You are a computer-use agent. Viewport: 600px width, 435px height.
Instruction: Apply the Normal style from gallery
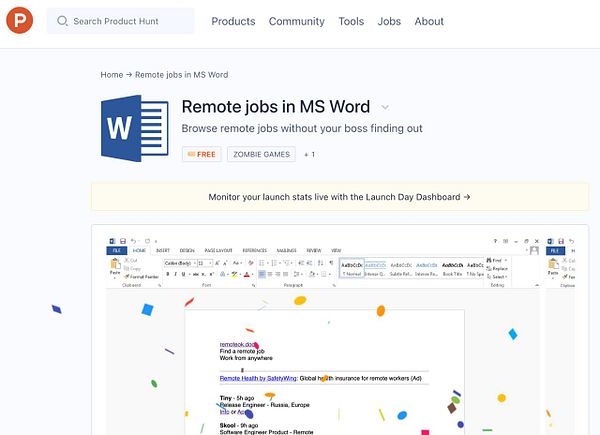352,269
